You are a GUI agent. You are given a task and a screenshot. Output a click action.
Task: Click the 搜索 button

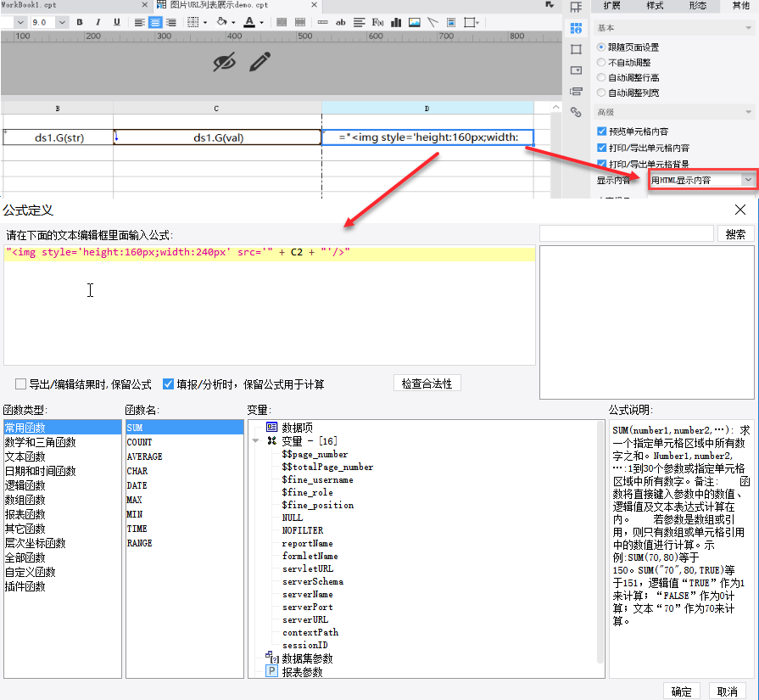(x=735, y=234)
